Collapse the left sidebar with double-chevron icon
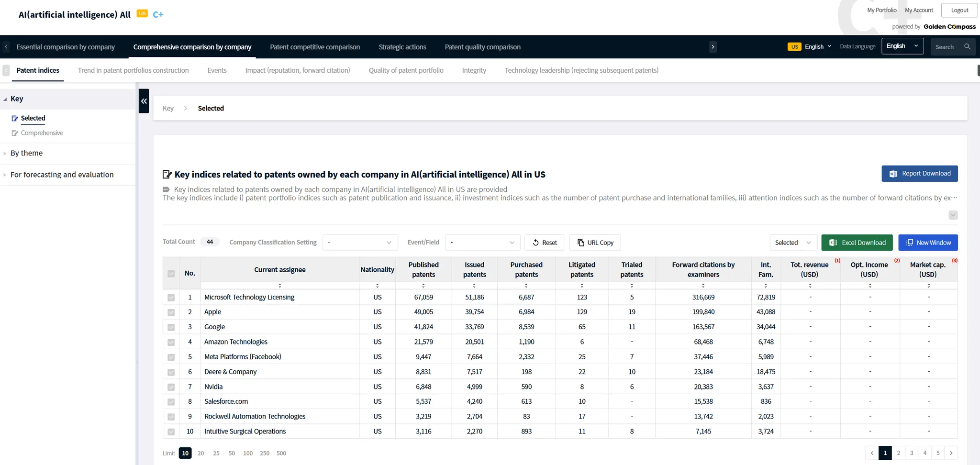The width and height of the screenshot is (980, 465). point(144,101)
